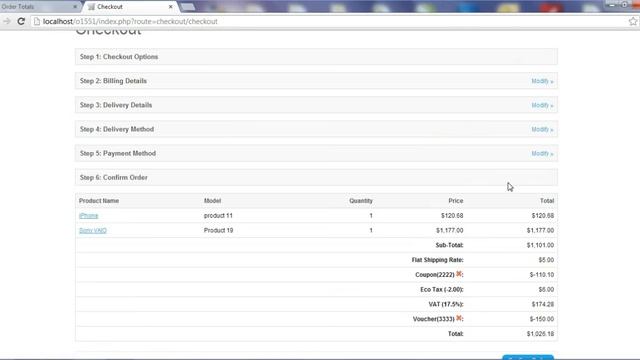
Task: Click the Sony VAIO price $1,177.00
Action: pos(449,230)
